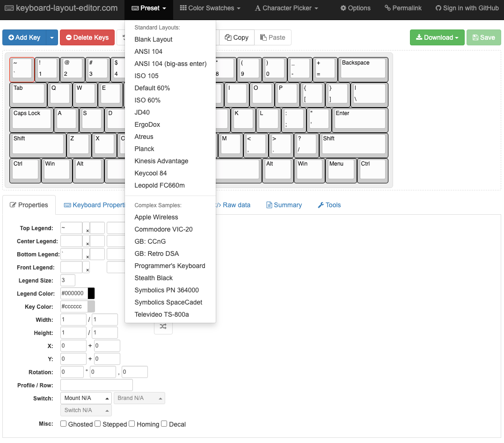504x443 pixels.
Task: Click the Profile / Row input field
Action: [x=96, y=385]
